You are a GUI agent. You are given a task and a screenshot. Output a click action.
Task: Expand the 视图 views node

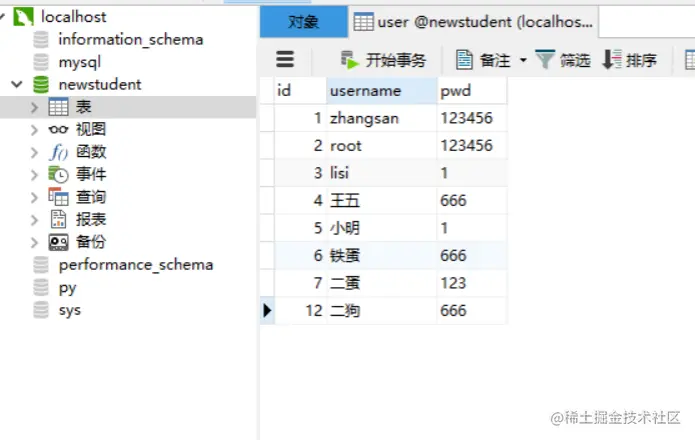[x=35, y=130]
